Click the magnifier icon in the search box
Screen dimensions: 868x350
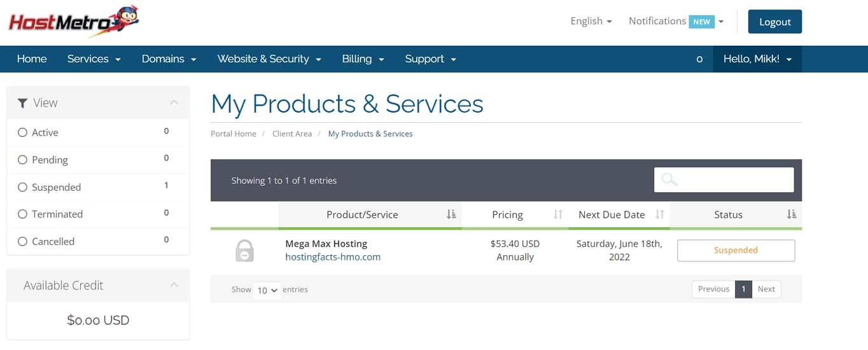click(669, 179)
